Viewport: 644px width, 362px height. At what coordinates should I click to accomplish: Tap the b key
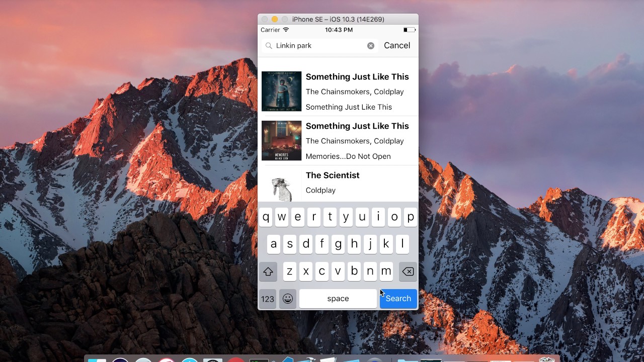click(x=354, y=271)
